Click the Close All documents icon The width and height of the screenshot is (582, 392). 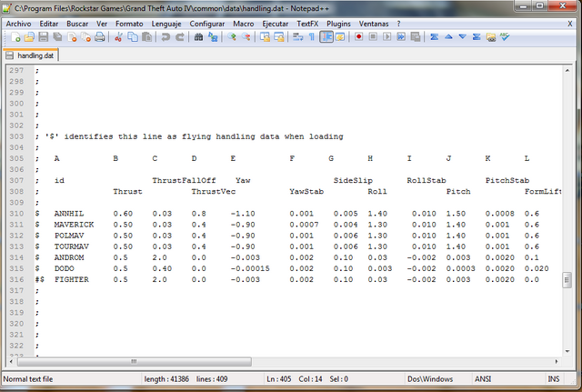pos(85,36)
